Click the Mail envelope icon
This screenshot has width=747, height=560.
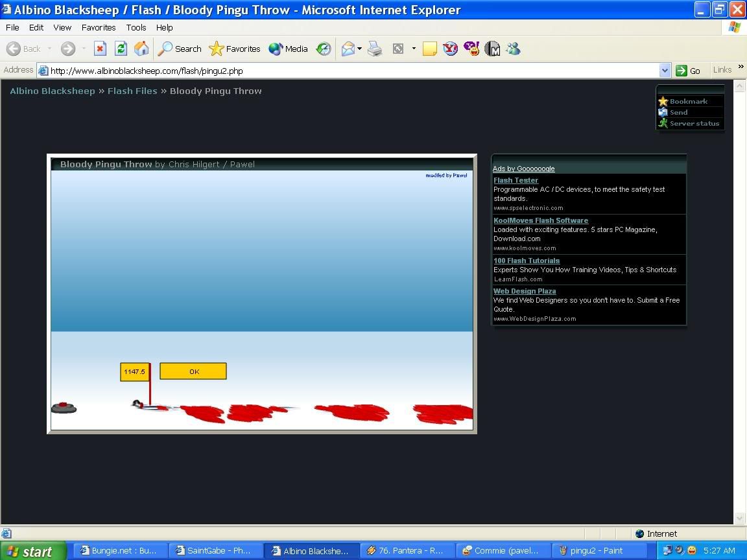[348, 49]
